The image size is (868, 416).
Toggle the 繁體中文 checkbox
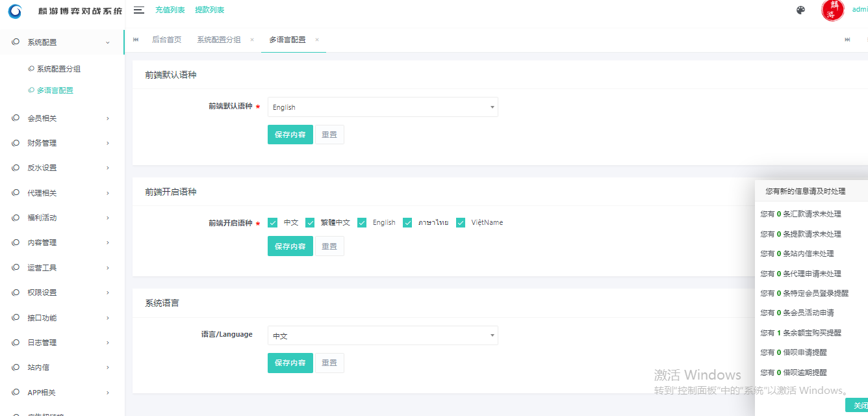[311, 222]
